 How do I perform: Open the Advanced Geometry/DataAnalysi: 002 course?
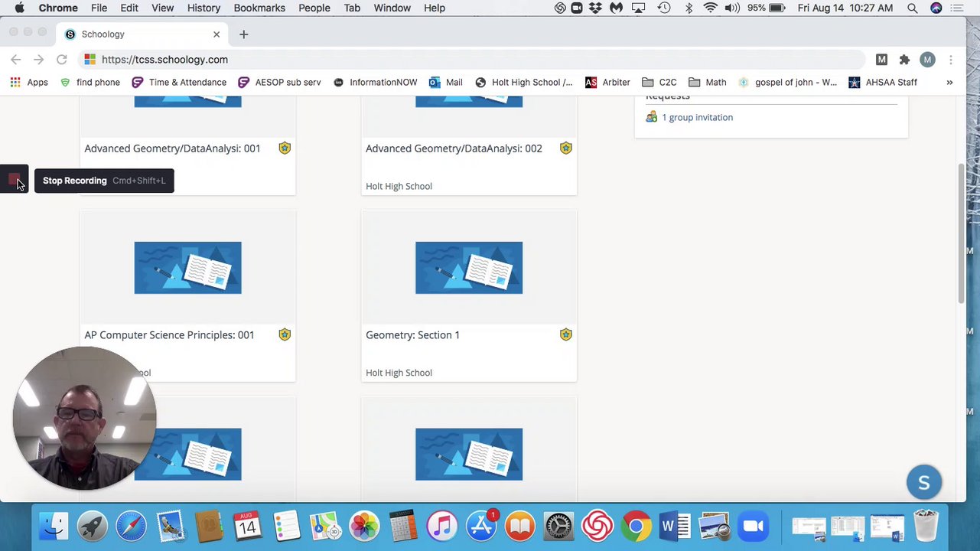454,148
